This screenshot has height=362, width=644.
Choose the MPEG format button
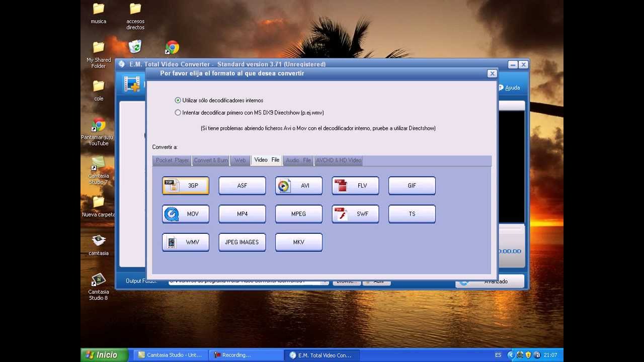[x=299, y=214]
